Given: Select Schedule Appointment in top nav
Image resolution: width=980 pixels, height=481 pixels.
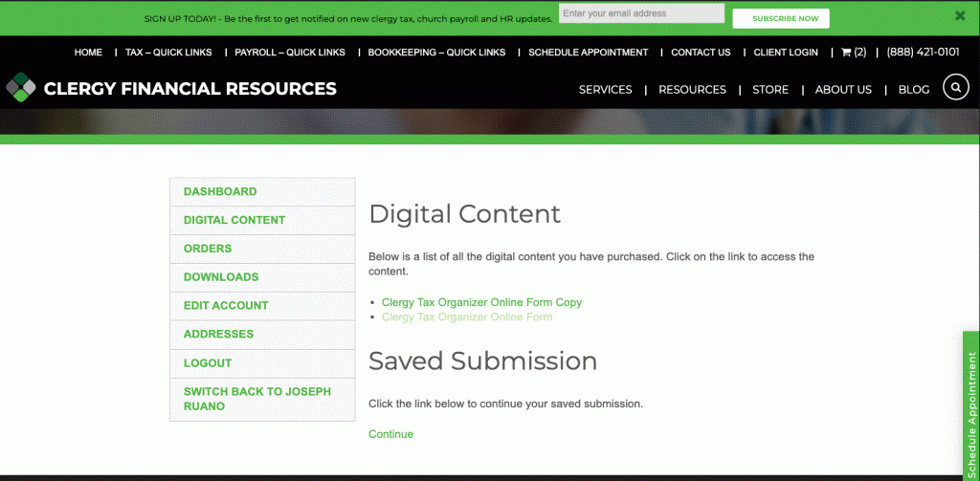Looking at the screenshot, I should [x=589, y=53].
